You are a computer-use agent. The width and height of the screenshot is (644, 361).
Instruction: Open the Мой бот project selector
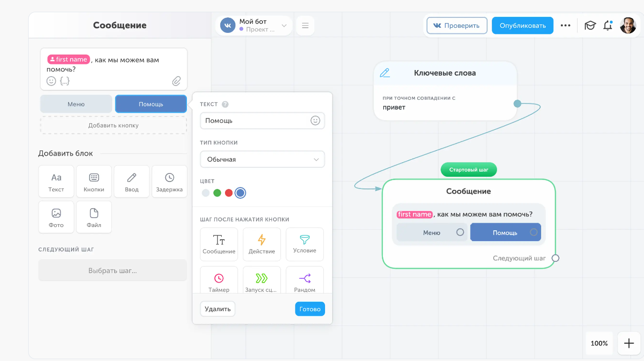click(254, 25)
